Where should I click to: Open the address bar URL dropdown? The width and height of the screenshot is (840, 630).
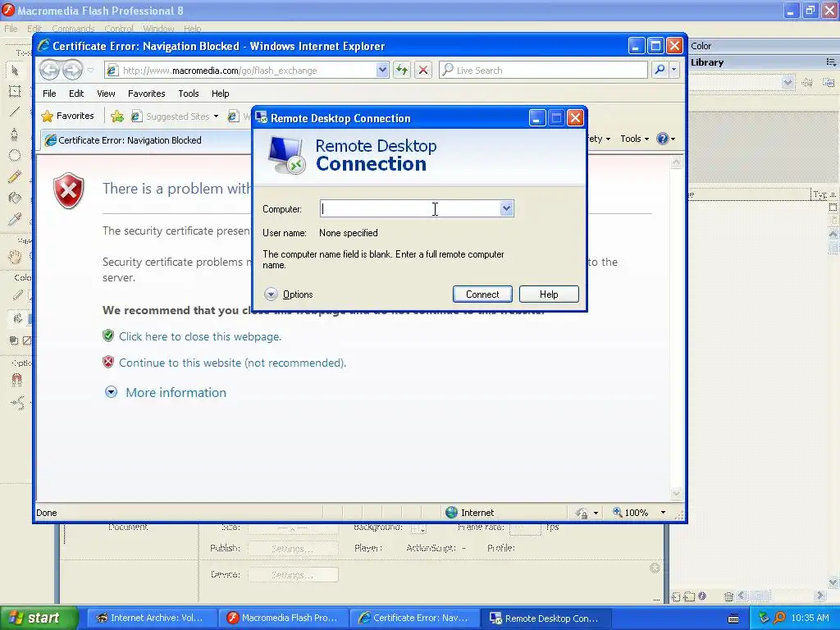pyautogui.click(x=382, y=71)
